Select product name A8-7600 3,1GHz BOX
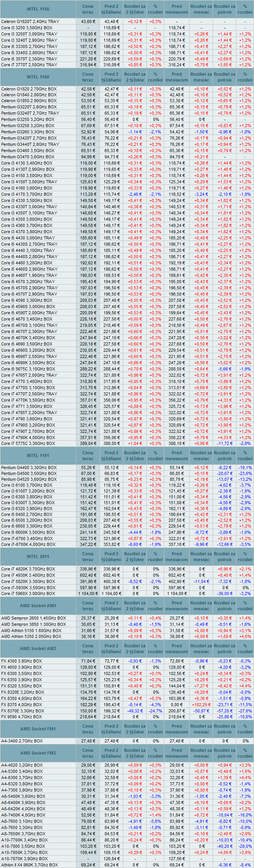The image size is (254, 868). pyautogui.click(x=22, y=821)
